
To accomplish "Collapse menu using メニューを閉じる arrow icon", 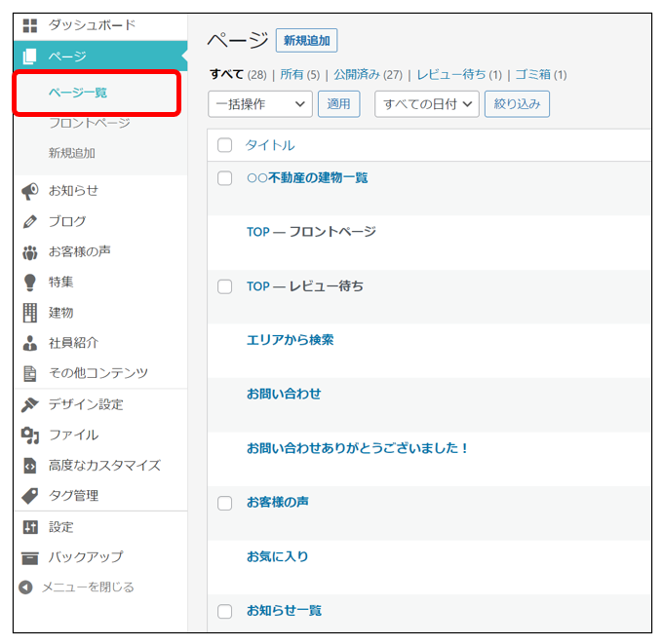I will click(x=26, y=587).
